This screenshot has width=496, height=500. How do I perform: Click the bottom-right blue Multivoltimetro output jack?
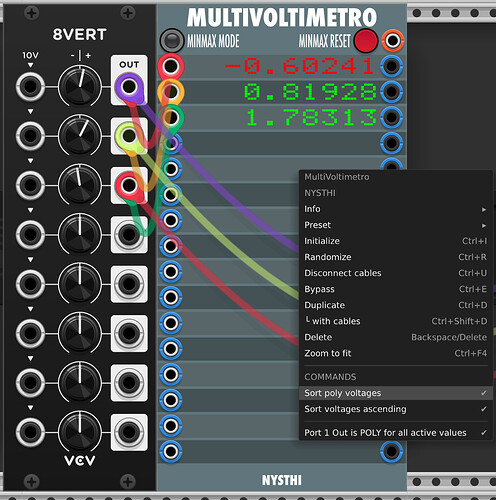click(x=391, y=451)
